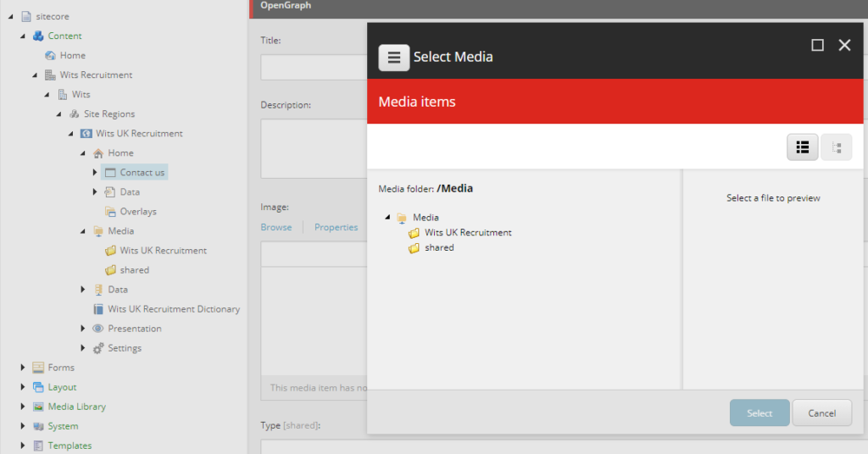Expand the Forms node
The height and width of the screenshot is (454, 868).
[23, 368]
